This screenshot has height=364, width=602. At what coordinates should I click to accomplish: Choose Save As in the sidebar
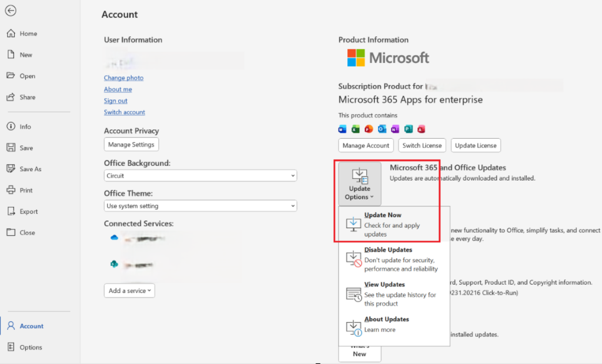[x=24, y=169]
